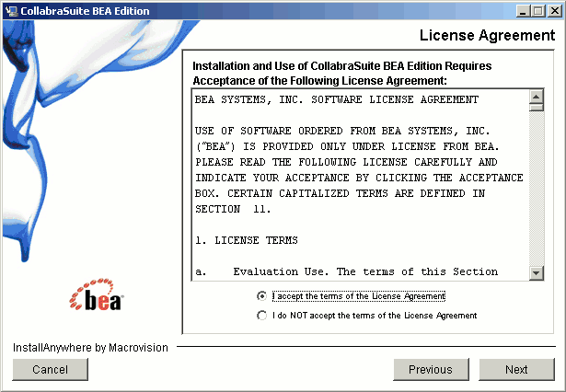Click the 'SECTION 11.' text line
This screenshot has width=566, height=392.
tap(233, 209)
